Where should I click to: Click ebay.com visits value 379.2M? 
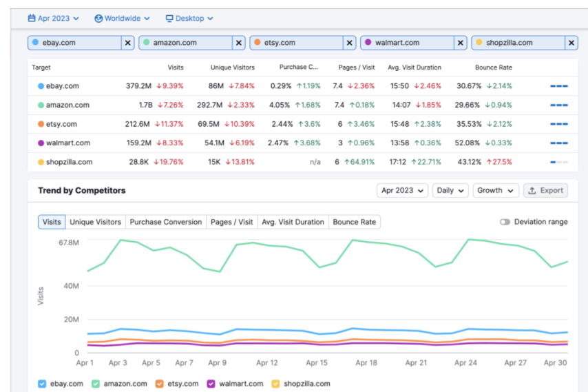point(138,86)
